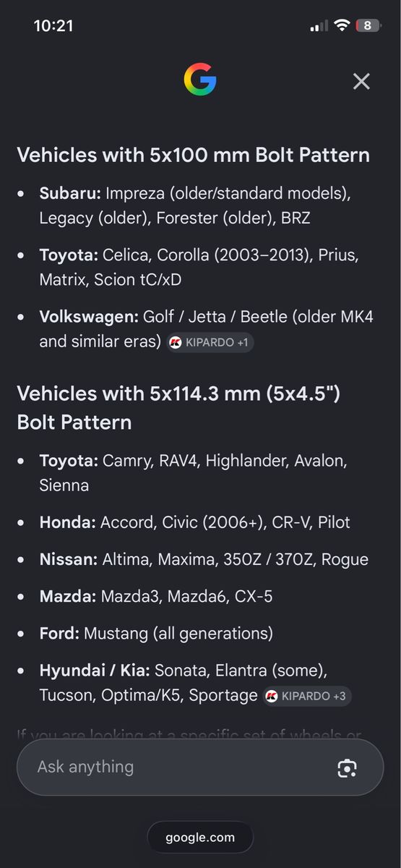Tap the Wi-Fi status icon
401x868 pixels.
point(341,26)
